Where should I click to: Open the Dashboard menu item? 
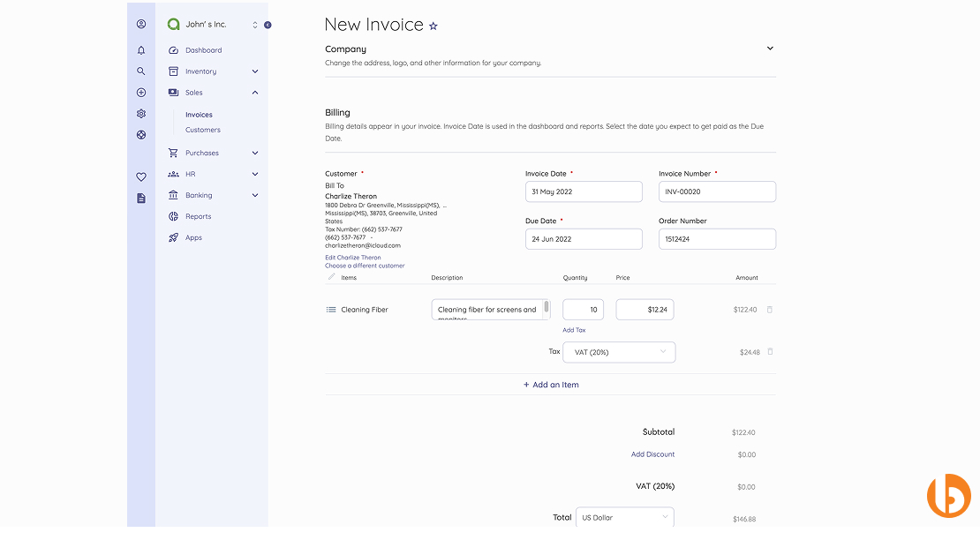coord(203,50)
